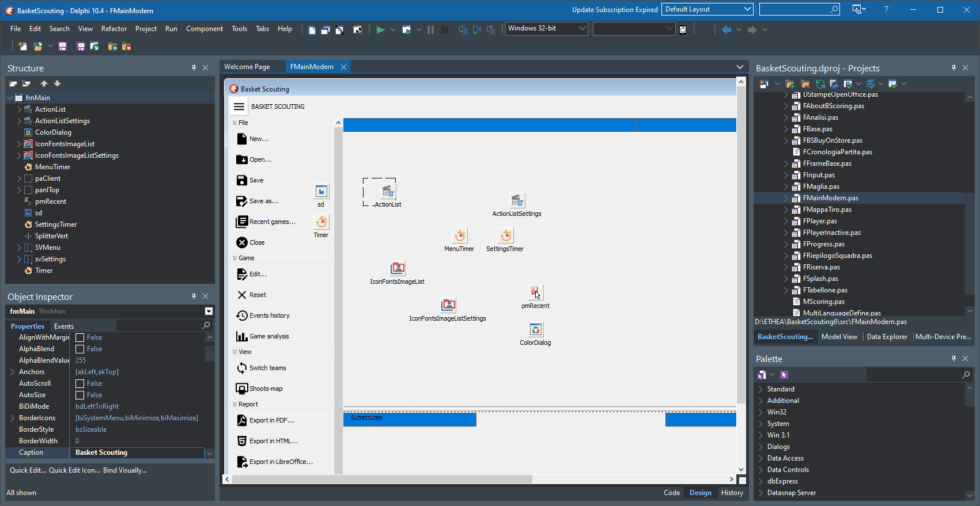Click the Quick Edit... link
The image size is (980, 506).
click(28, 470)
